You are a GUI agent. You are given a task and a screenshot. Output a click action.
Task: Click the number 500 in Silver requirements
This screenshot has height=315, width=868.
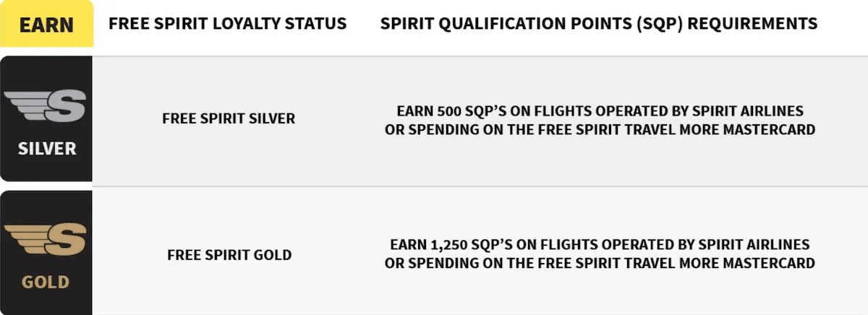coord(450,111)
